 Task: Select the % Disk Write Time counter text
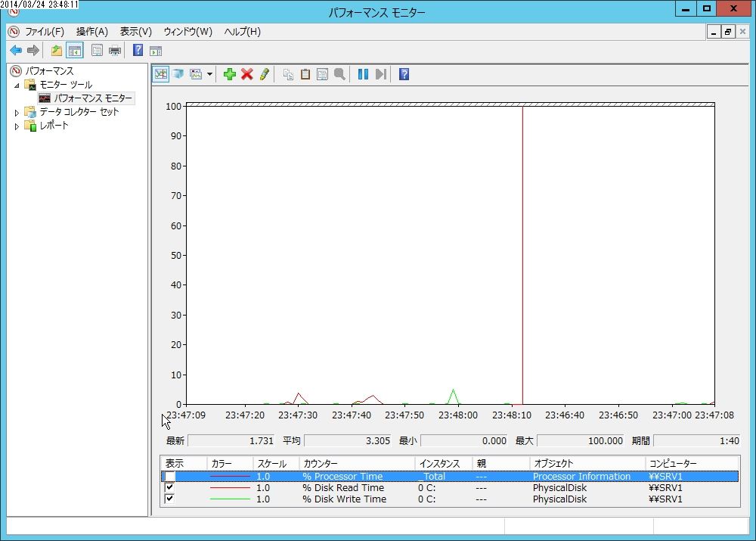point(344,499)
